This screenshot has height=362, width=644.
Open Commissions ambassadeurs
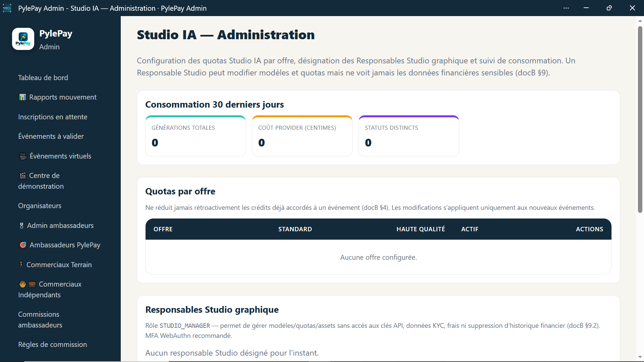pyautogui.click(x=40, y=320)
